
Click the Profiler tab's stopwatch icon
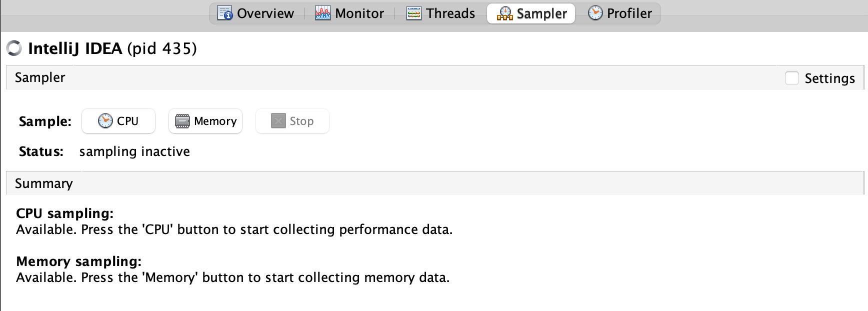595,13
